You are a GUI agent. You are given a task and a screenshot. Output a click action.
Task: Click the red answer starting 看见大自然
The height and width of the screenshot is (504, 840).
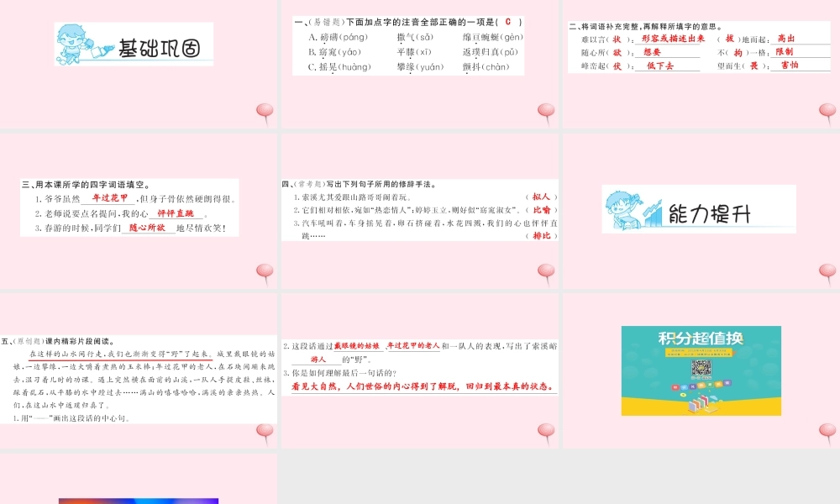coord(423,386)
